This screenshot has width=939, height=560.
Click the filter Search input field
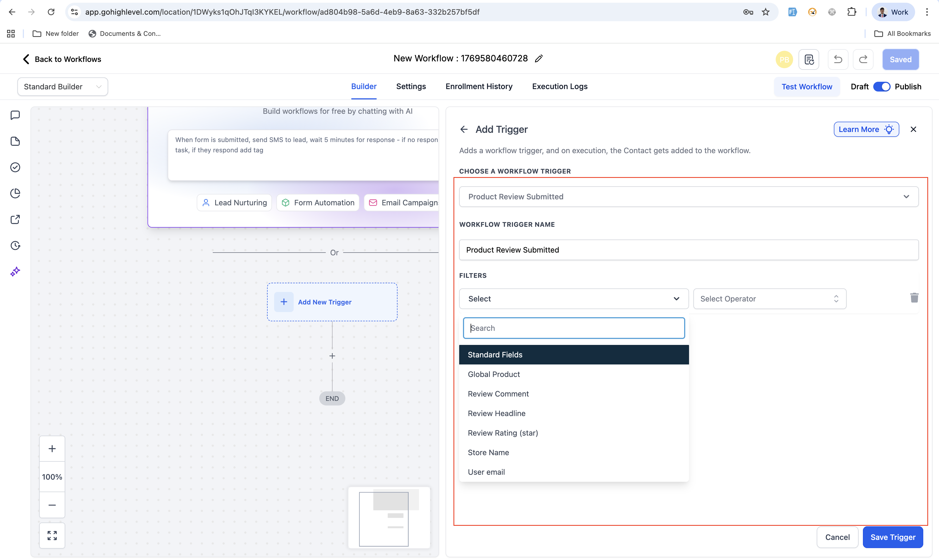click(574, 328)
